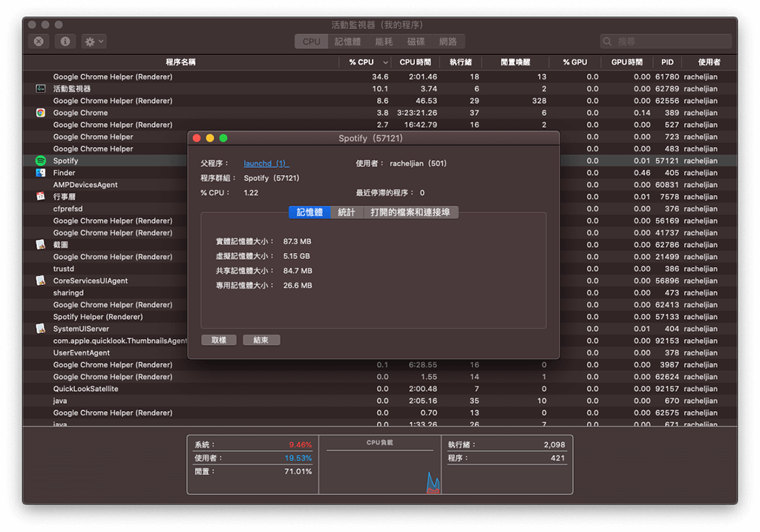Click the 取樣 button

pos(219,340)
